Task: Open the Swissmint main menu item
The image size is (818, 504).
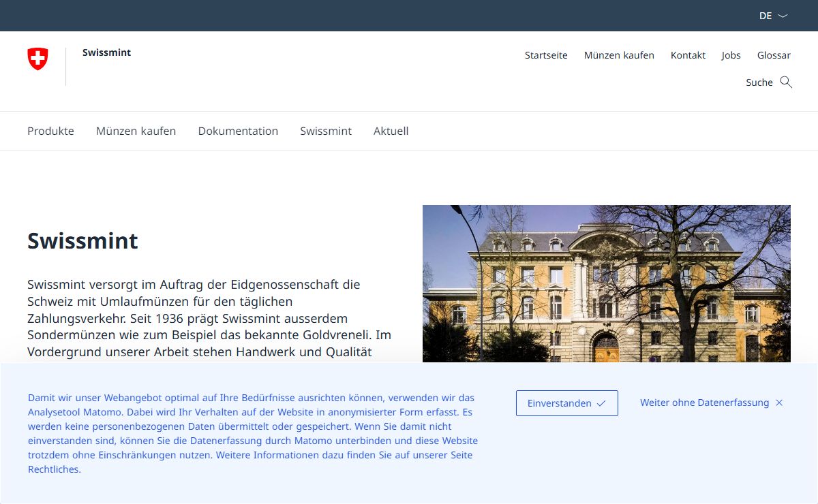Action: click(x=326, y=131)
